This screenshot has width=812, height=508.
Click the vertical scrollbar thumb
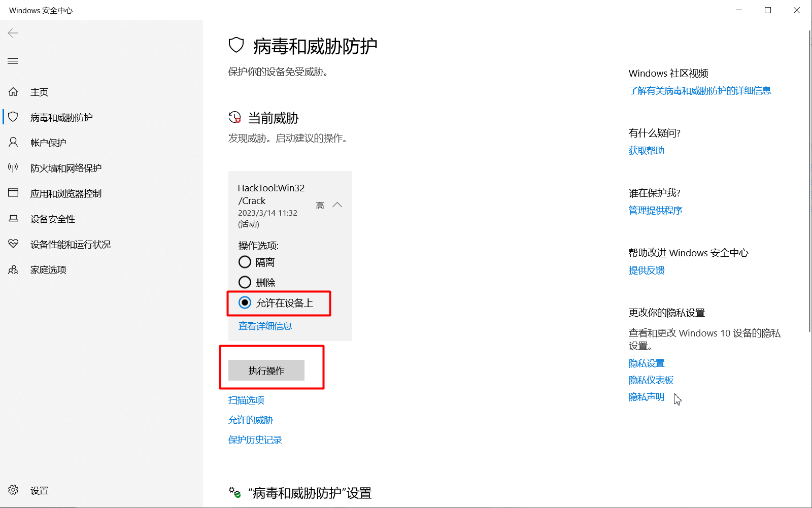[x=809, y=181]
